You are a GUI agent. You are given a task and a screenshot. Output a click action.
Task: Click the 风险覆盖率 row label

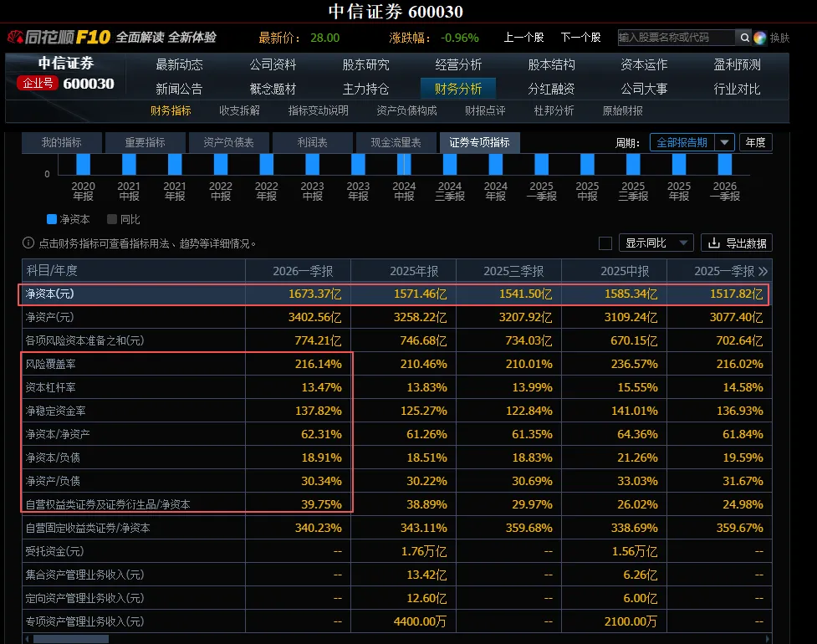click(50, 364)
